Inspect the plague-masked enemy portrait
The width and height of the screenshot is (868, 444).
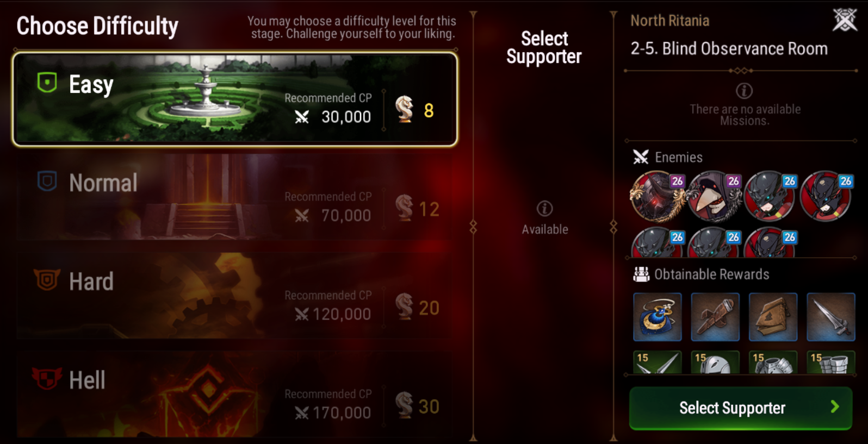click(714, 196)
